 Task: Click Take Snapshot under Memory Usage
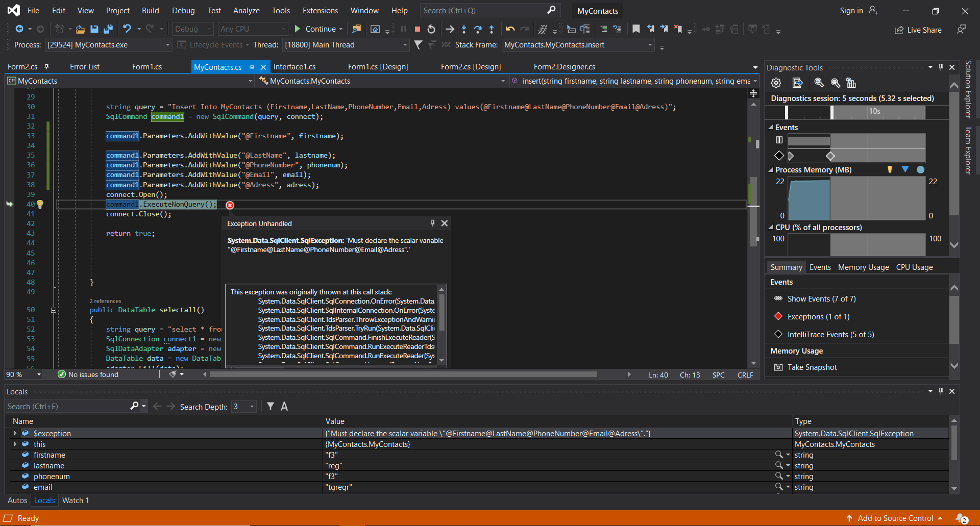click(812, 367)
